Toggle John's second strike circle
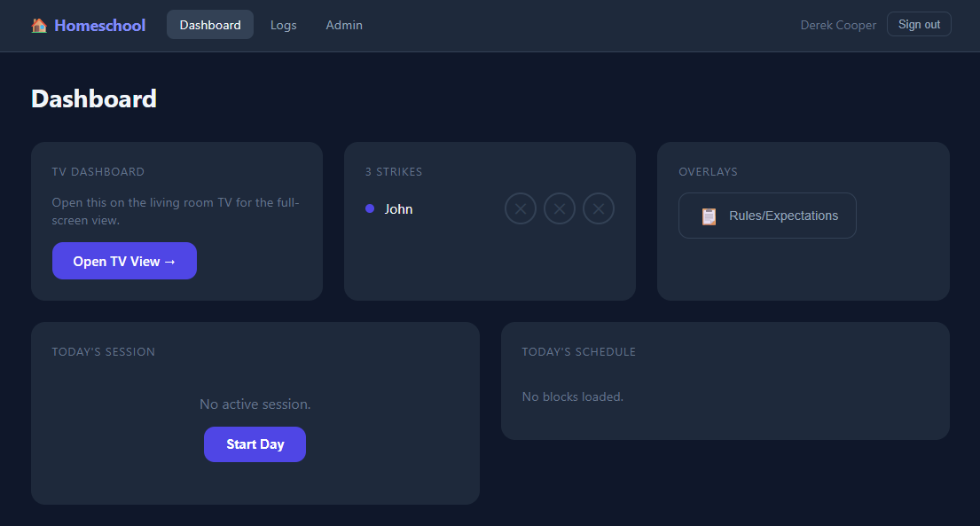This screenshot has height=526, width=980. [x=560, y=209]
